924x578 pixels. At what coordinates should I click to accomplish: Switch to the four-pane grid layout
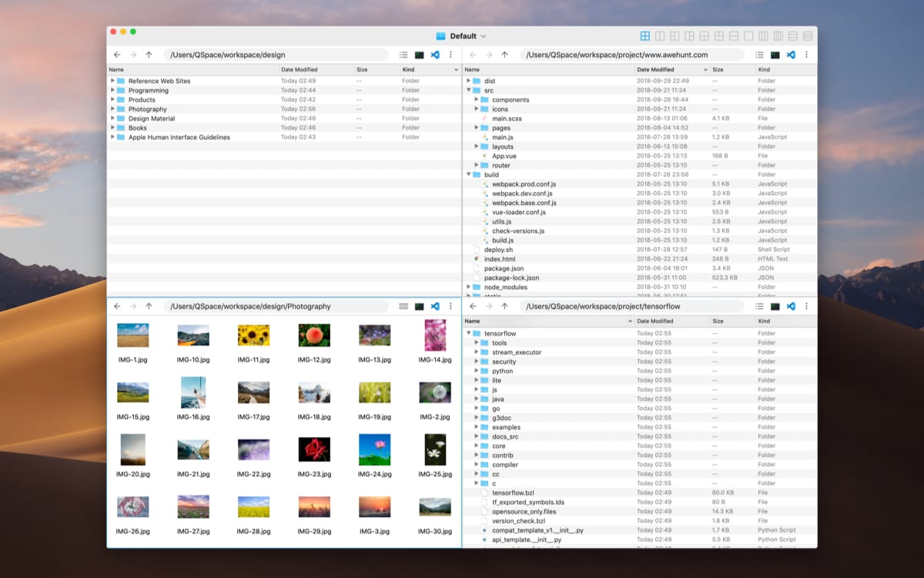tap(645, 35)
